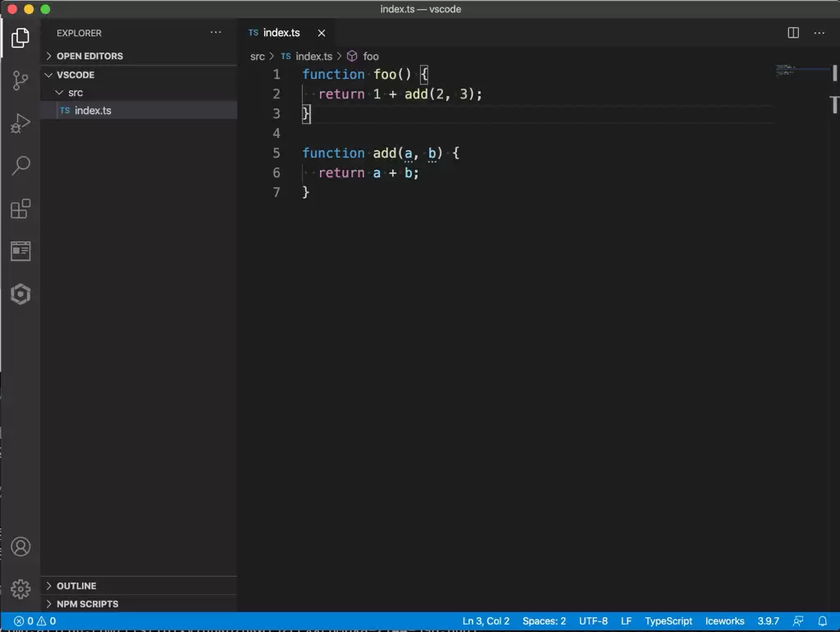
Task: Click index.ts in the breadcrumb
Action: point(314,57)
